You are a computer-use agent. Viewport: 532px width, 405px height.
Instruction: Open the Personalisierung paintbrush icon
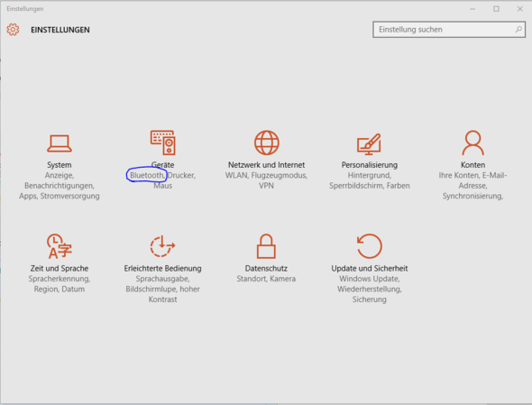pyautogui.click(x=369, y=144)
